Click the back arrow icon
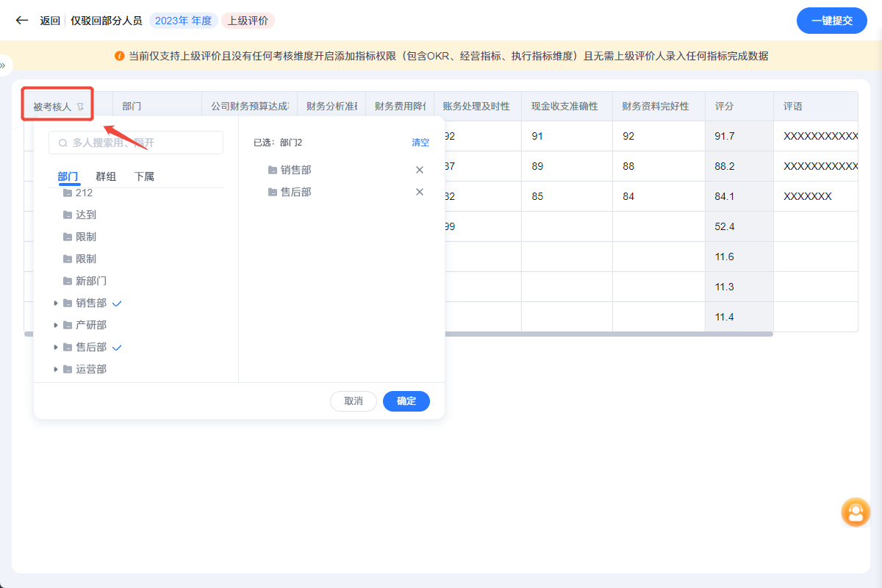 coord(22,21)
